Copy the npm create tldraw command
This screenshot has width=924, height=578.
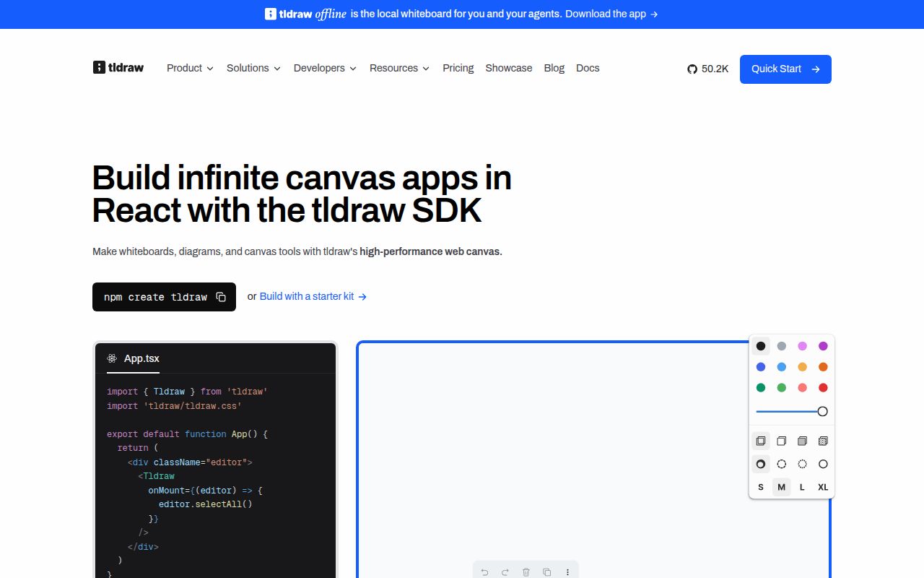(x=222, y=297)
